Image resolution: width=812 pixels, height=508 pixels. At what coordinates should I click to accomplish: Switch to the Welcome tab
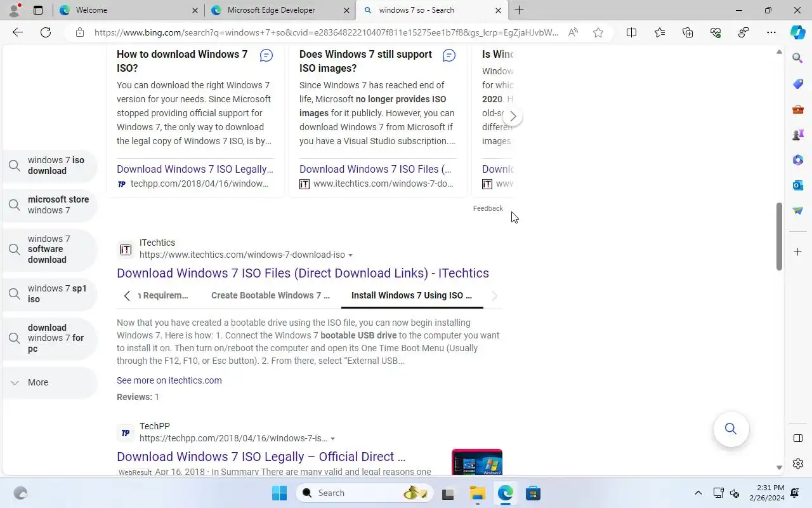pyautogui.click(x=128, y=10)
